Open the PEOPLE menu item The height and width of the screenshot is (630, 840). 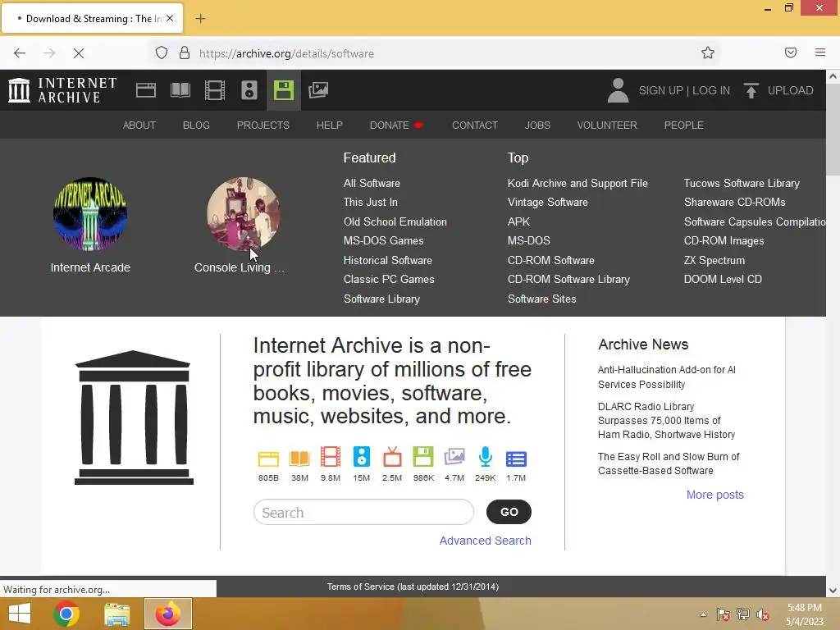point(683,125)
